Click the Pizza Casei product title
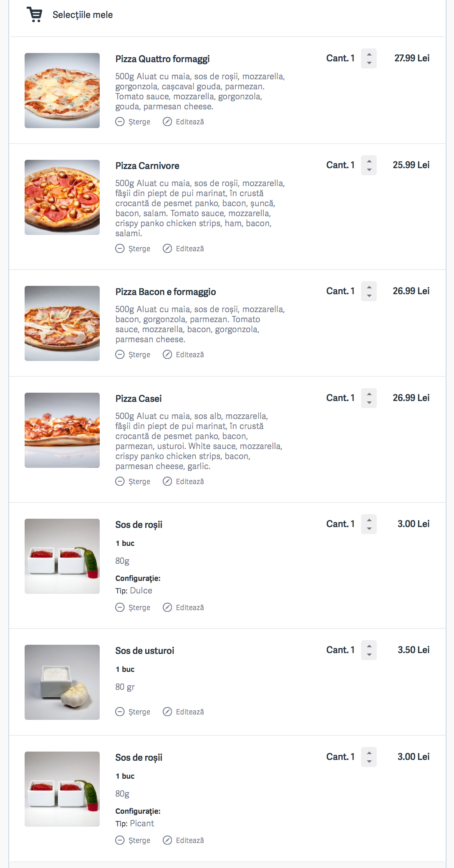This screenshot has height=868, width=454. (139, 399)
